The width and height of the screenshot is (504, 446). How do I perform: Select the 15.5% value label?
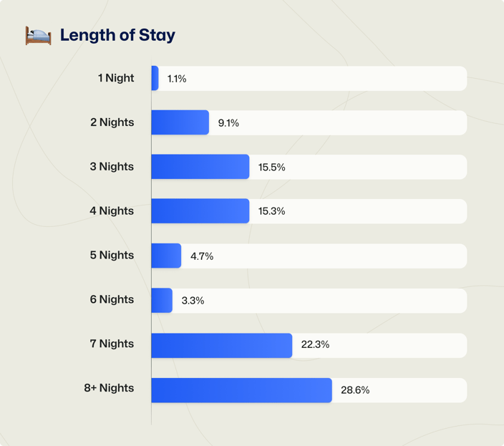pyautogui.click(x=271, y=167)
